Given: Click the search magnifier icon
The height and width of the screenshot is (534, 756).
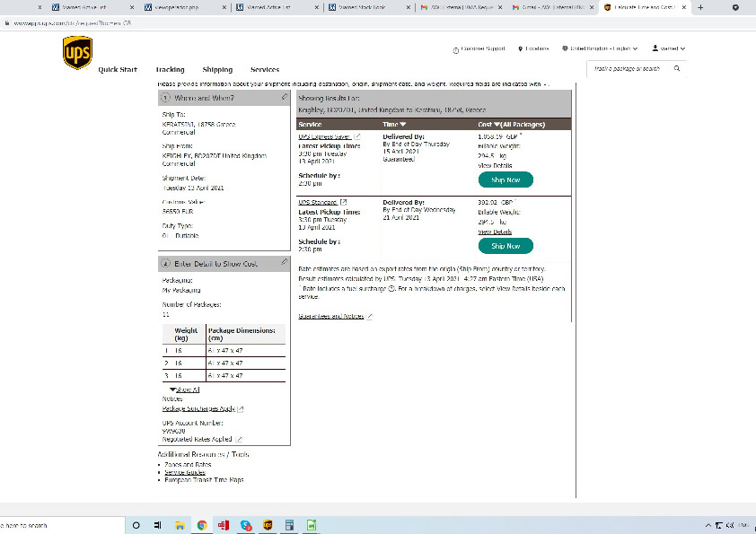Looking at the screenshot, I should click(677, 68).
